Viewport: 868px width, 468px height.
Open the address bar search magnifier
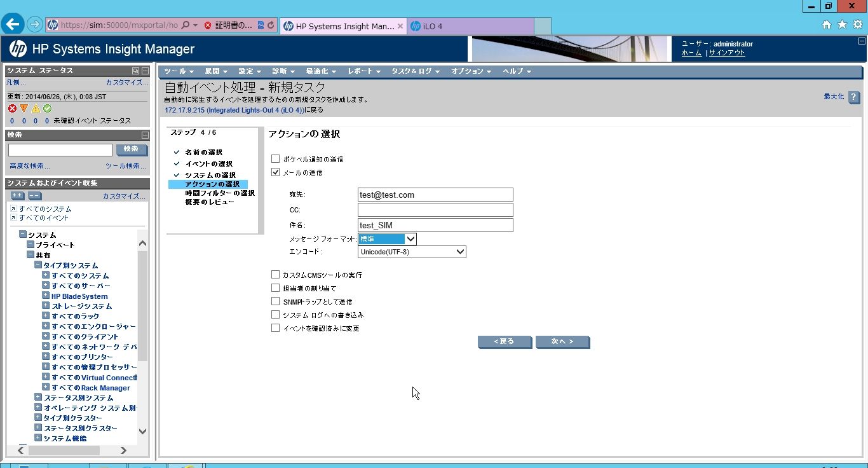click(x=185, y=25)
